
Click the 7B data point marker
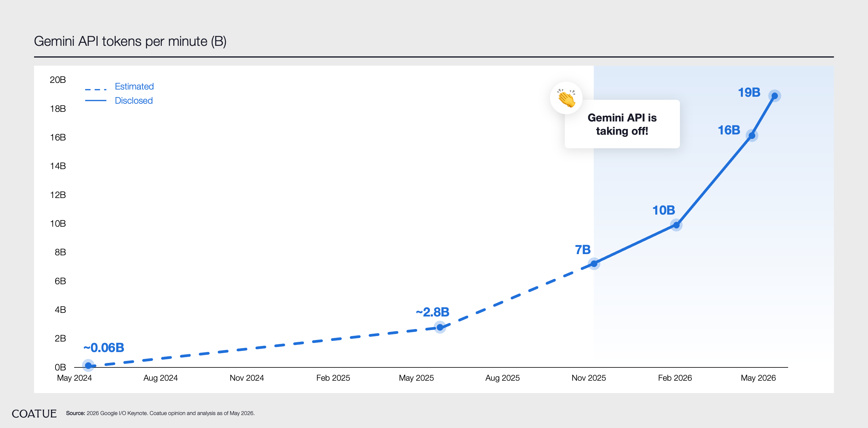pyautogui.click(x=594, y=263)
